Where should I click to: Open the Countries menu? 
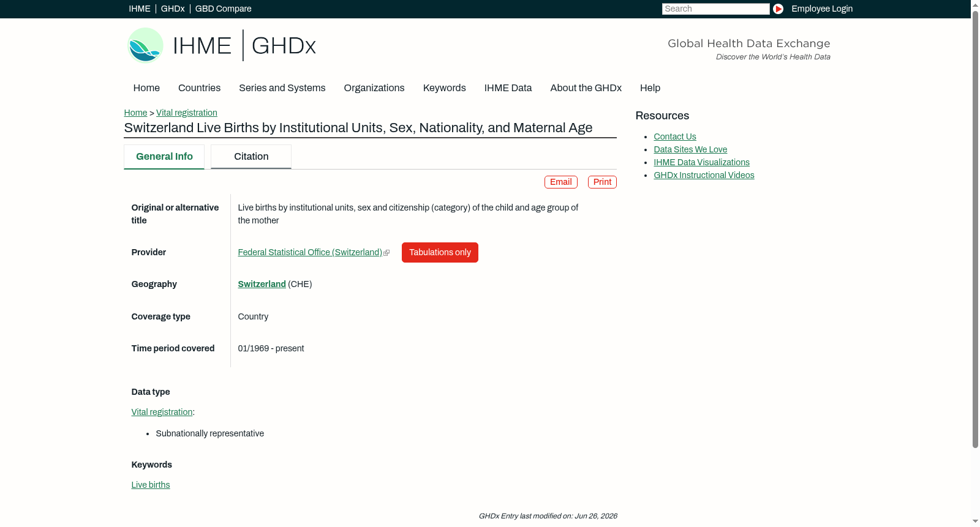point(199,88)
